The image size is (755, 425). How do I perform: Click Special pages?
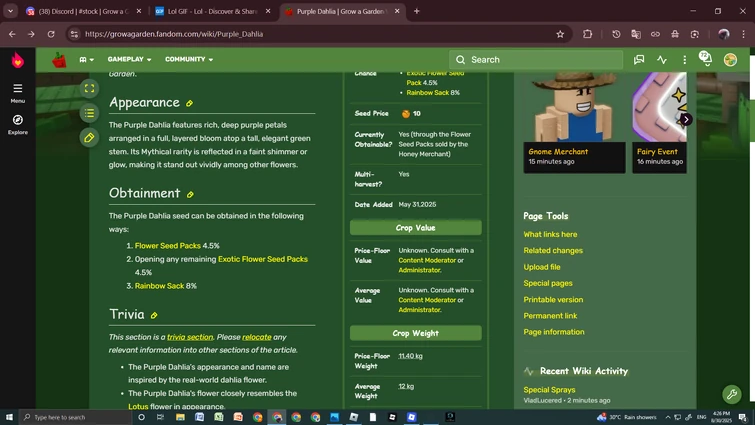click(x=548, y=283)
